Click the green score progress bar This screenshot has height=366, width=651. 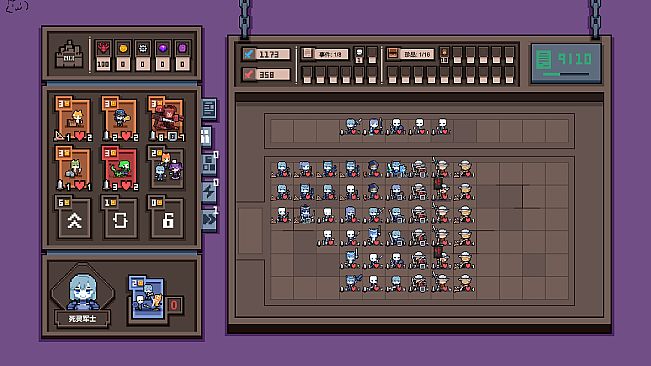click(565, 74)
